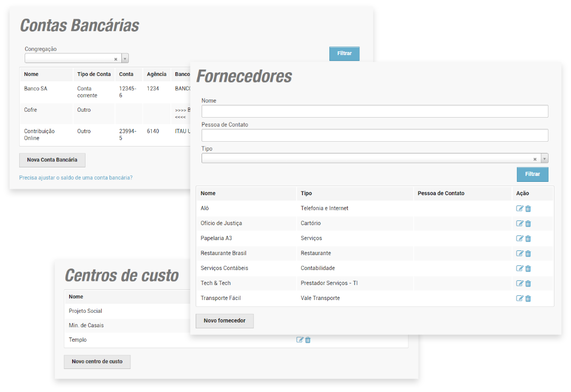Screen dimensions: 571x392
Task: Open the bank balance adjustment link
Action: coord(76,178)
